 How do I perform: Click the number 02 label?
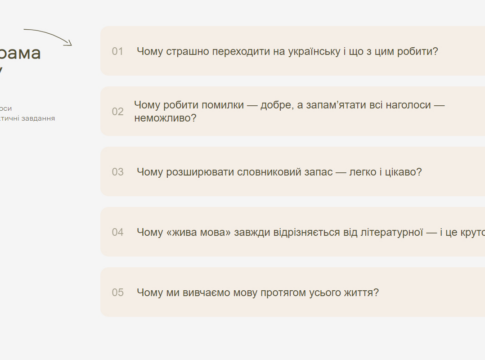click(117, 111)
